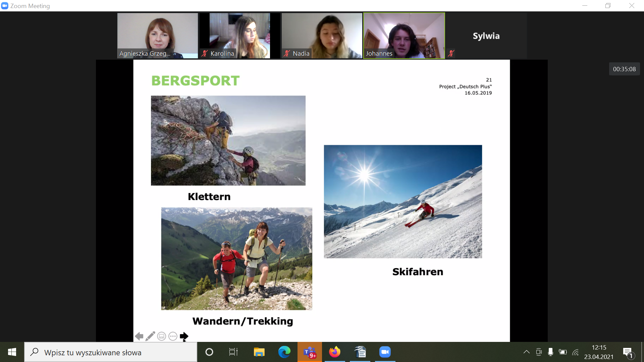
Task: Select Karolina's video thumbnail
Action: (240, 36)
